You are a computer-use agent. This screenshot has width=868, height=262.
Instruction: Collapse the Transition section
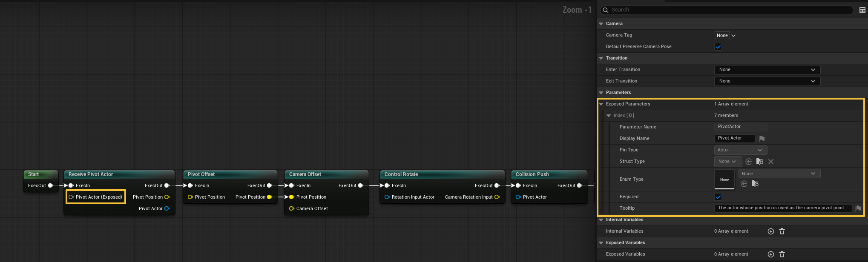[x=601, y=58]
